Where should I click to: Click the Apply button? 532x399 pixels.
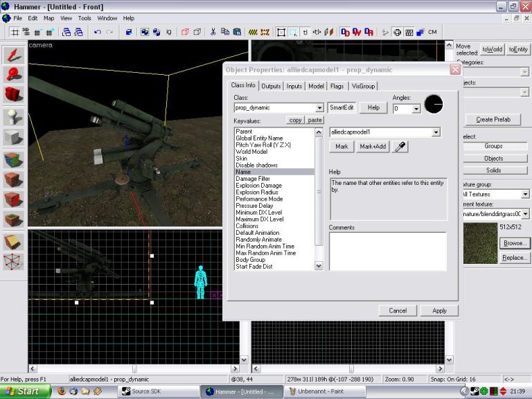coord(439,311)
